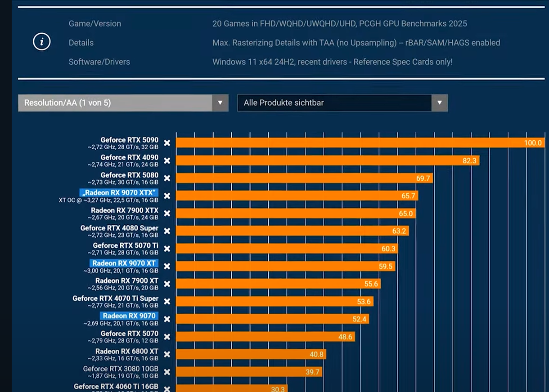Click the arrow on Resolution/AA dropdown

[x=220, y=102]
